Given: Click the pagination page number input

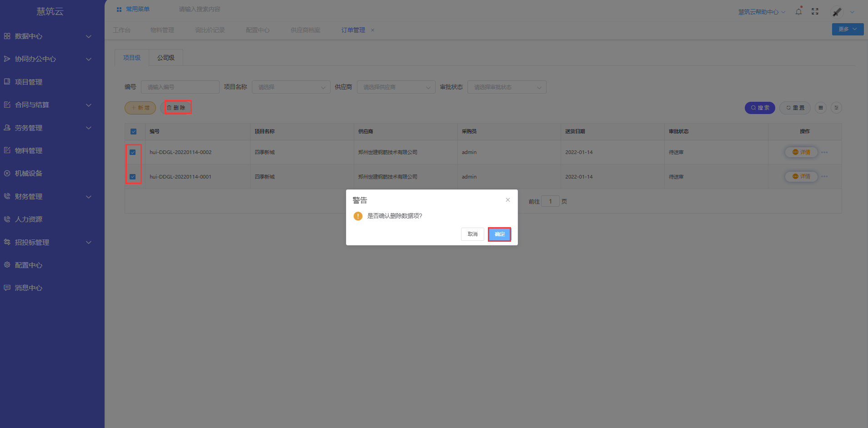Looking at the screenshot, I should pos(550,201).
